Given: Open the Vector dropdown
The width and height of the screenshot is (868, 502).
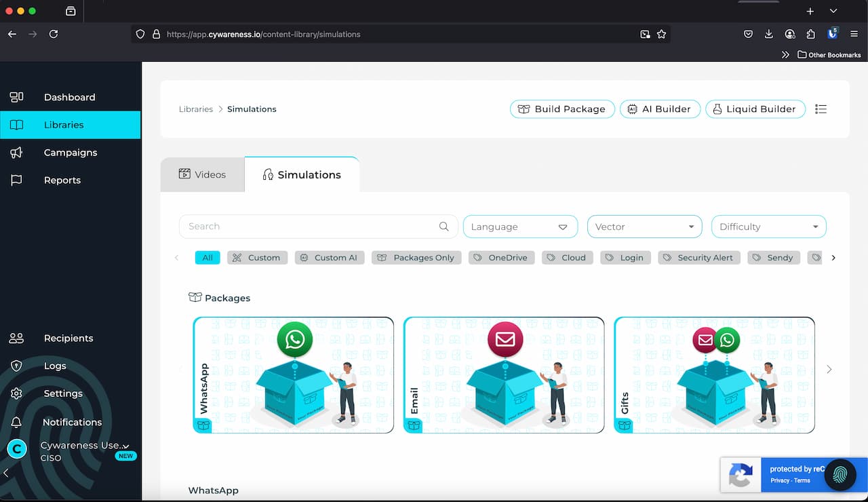Looking at the screenshot, I should coord(644,227).
